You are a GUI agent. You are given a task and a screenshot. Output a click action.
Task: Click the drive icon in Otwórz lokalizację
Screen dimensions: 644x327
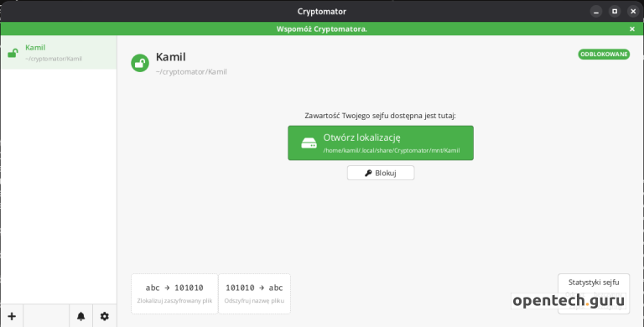click(x=309, y=143)
